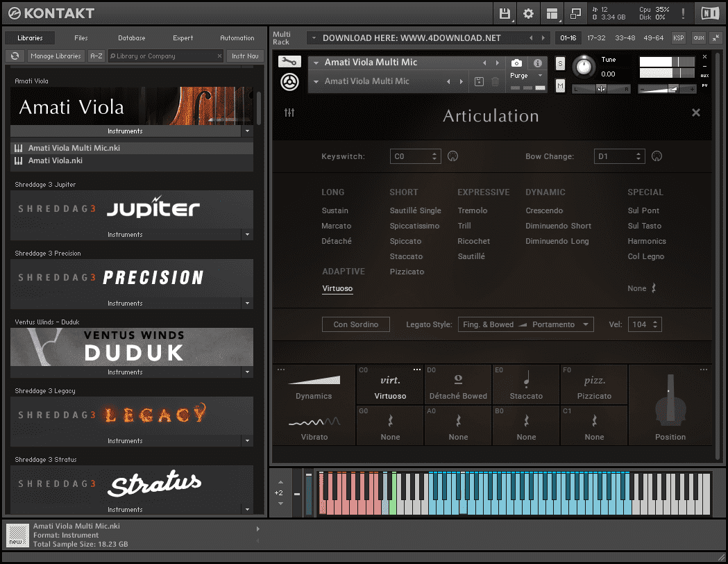The width and height of the screenshot is (728, 564).
Task: Expand the Amati Viola Instruments arrow
Action: (247, 131)
